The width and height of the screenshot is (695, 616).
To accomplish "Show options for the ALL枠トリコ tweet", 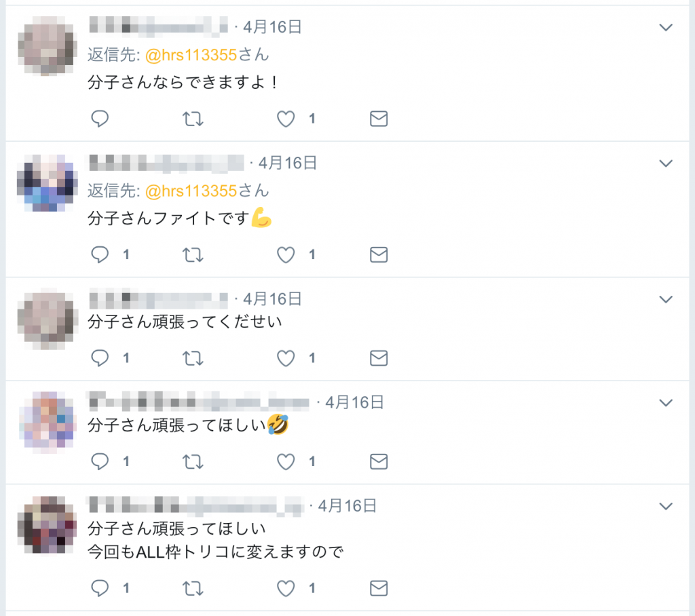I will point(666,506).
